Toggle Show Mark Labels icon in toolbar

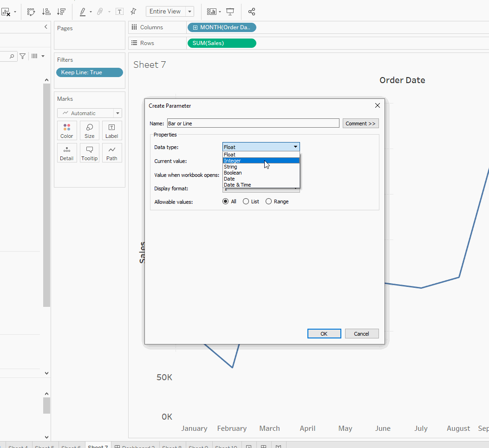119,12
